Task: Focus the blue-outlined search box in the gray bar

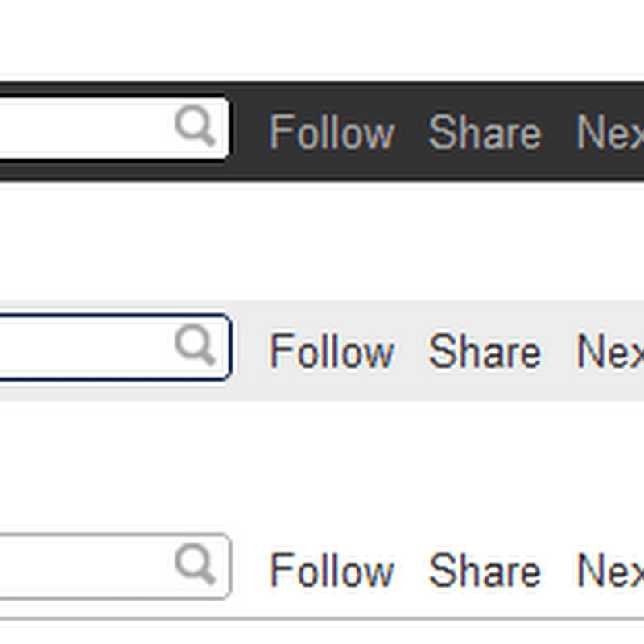Action: pyautogui.click(x=114, y=347)
